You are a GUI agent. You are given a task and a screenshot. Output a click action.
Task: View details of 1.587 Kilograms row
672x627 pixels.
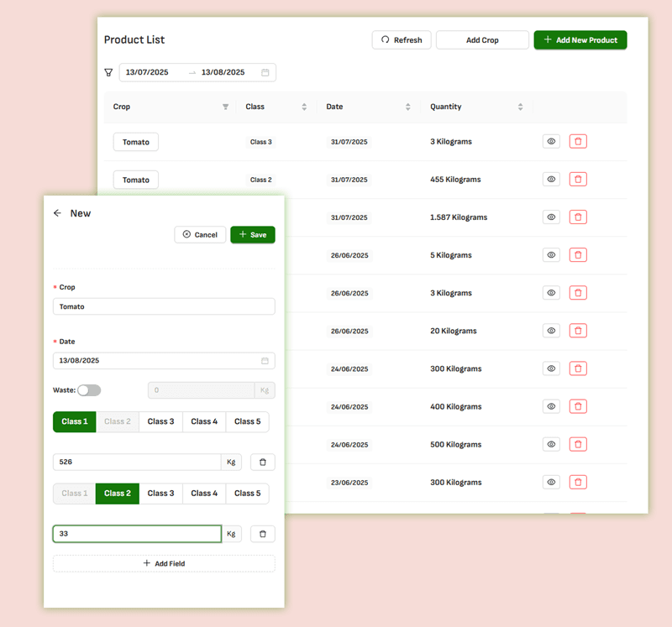551,217
